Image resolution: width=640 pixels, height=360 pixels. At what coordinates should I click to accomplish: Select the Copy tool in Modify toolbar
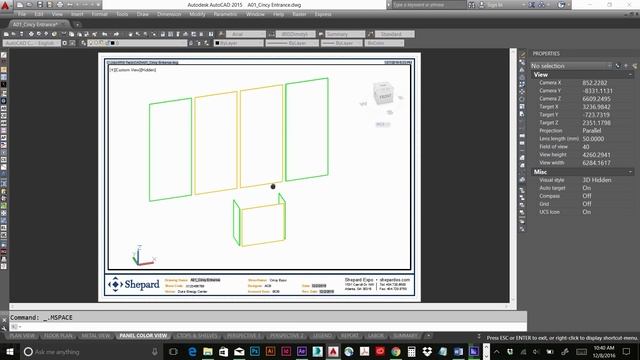(522, 62)
